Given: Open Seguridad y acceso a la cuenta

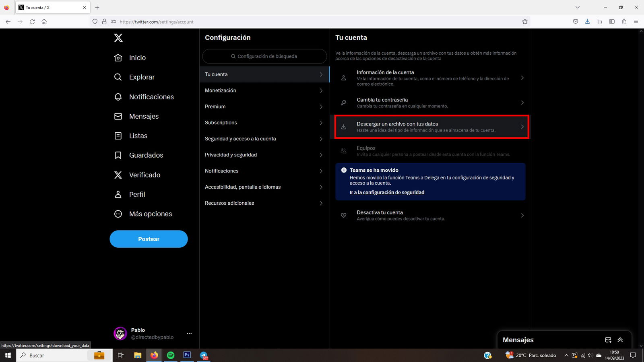Looking at the screenshot, I should (x=264, y=139).
